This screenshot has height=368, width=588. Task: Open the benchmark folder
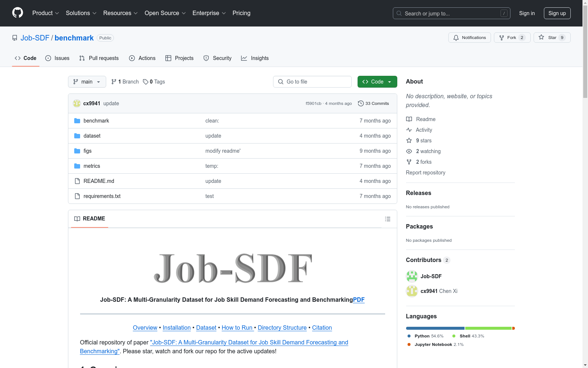point(96,121)
